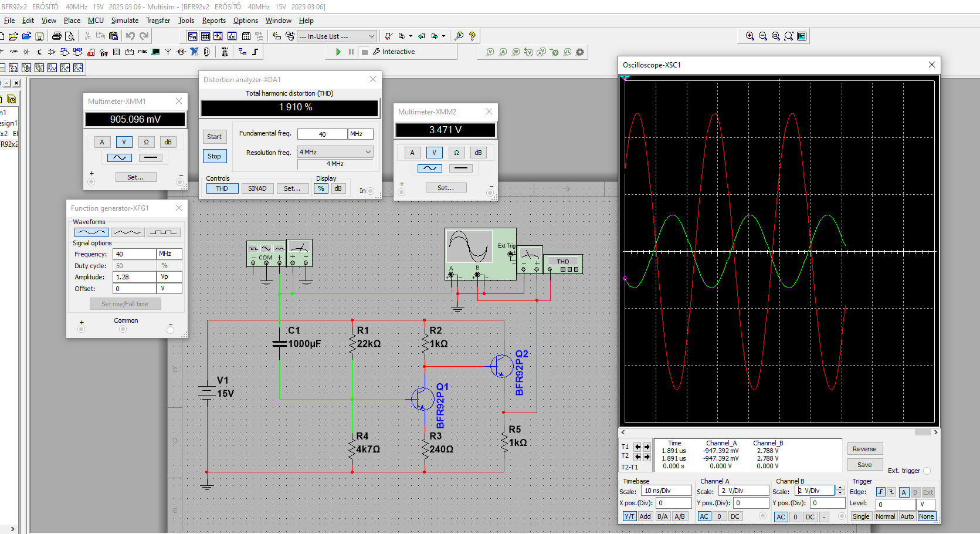Viewport: 980px width, 534px height.
Task: Click the Spreadsheet view toolbar icon
Action: click(x=205, y=36)
